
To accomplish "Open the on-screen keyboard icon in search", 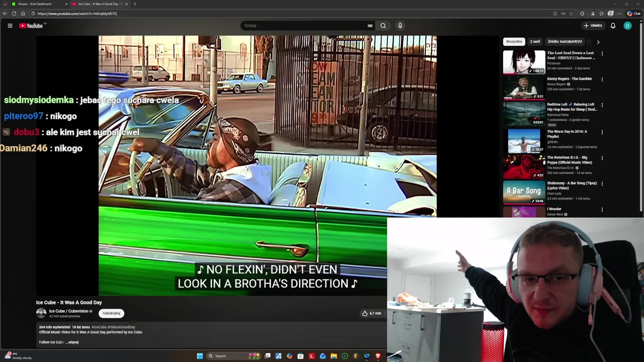I will 370,26.
